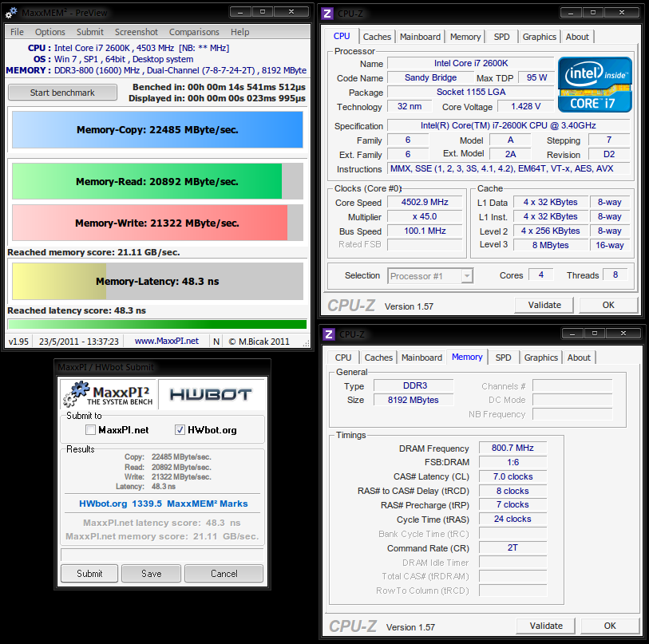Select Mainboard tab in bottom CPU-Z window
This screenshot has height=644, width=649.
421,358
